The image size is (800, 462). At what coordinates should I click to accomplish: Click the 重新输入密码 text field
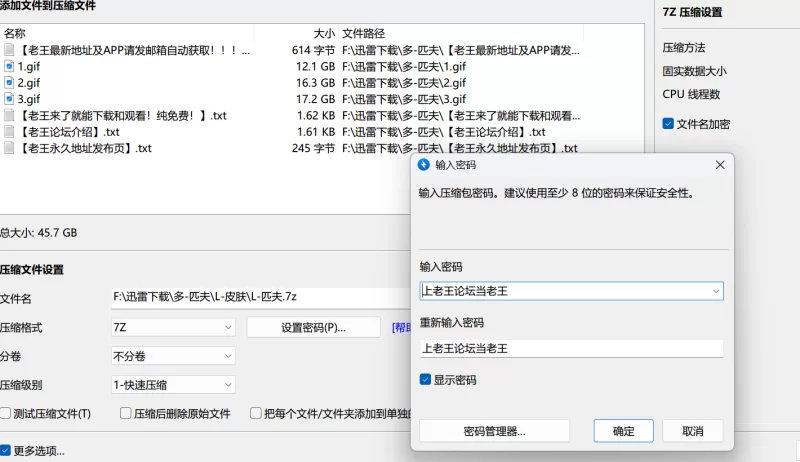pyautogui.click(x=570, y=348)
